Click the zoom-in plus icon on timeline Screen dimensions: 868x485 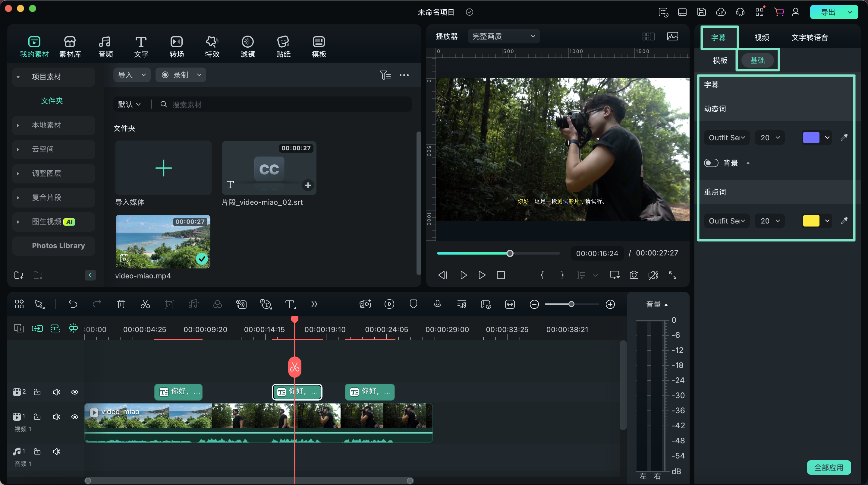pyautogui.click(x=610, y=304)
